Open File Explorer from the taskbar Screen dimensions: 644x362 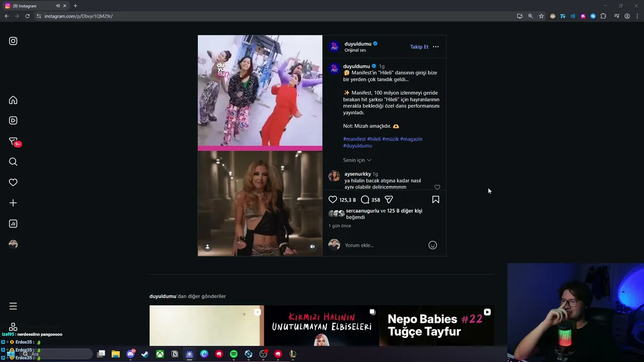click(x=116, y=354)
